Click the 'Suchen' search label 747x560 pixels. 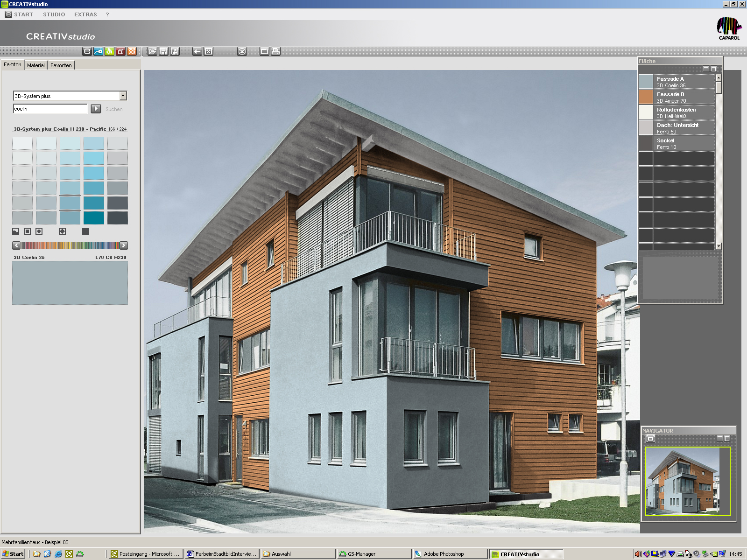click(x=114, y=109)
